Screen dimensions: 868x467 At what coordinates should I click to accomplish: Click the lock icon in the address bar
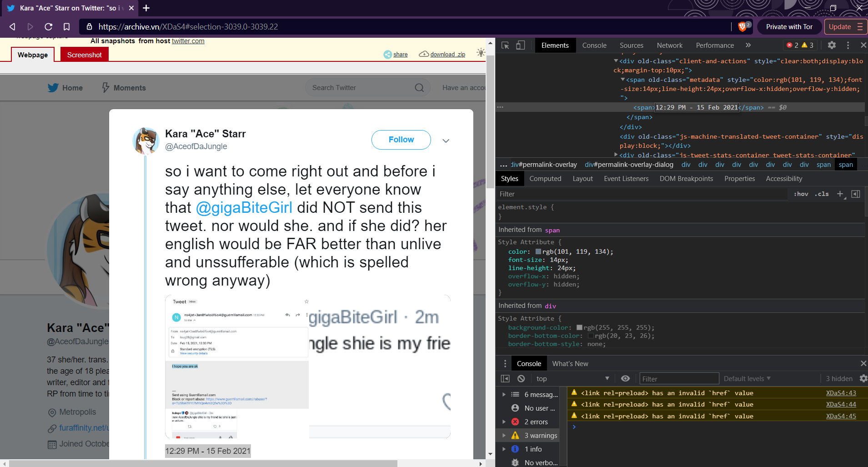pyautogui.click(x=90, y=27)
